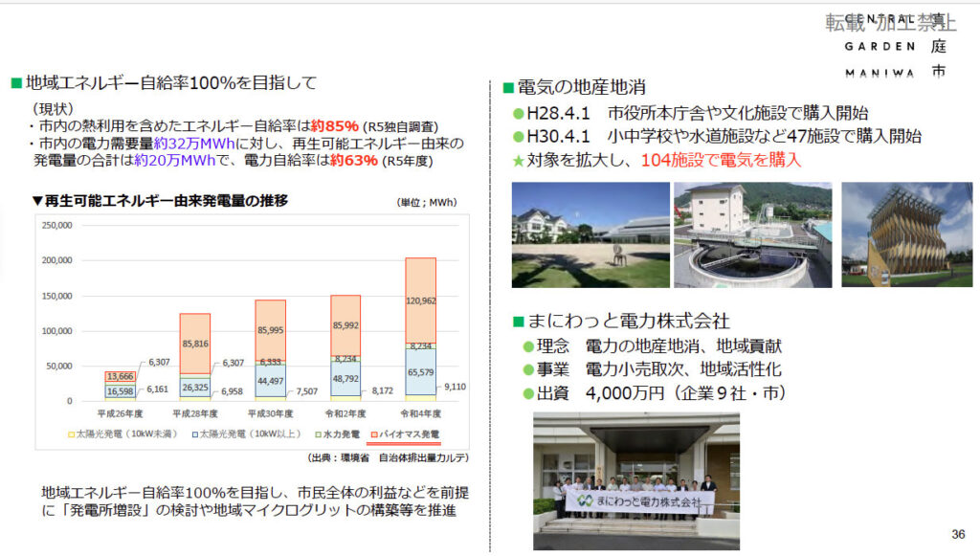This screenshot has height=556, width=980.
Task: Click the page number 36
Action: click(x=958, y=534)
